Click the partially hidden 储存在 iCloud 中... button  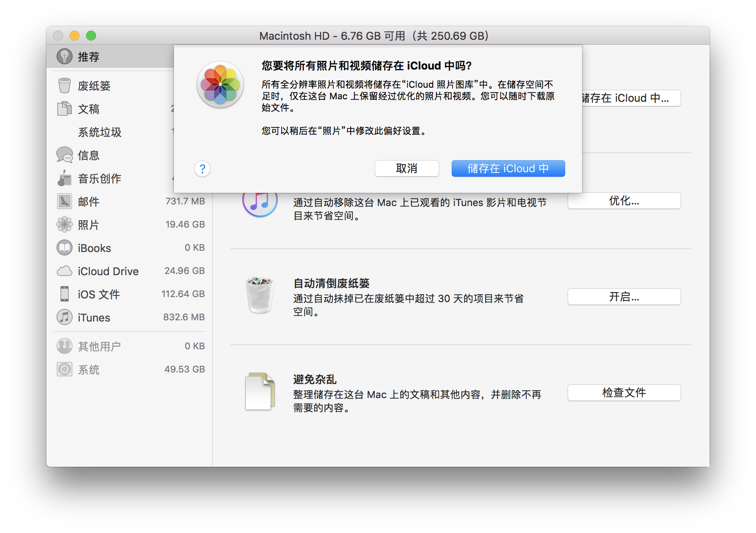pyautogui.click(x=631, y=98)
